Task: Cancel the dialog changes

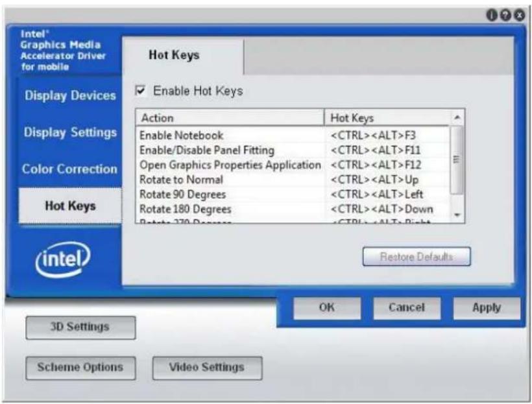Action: point(407,308)
